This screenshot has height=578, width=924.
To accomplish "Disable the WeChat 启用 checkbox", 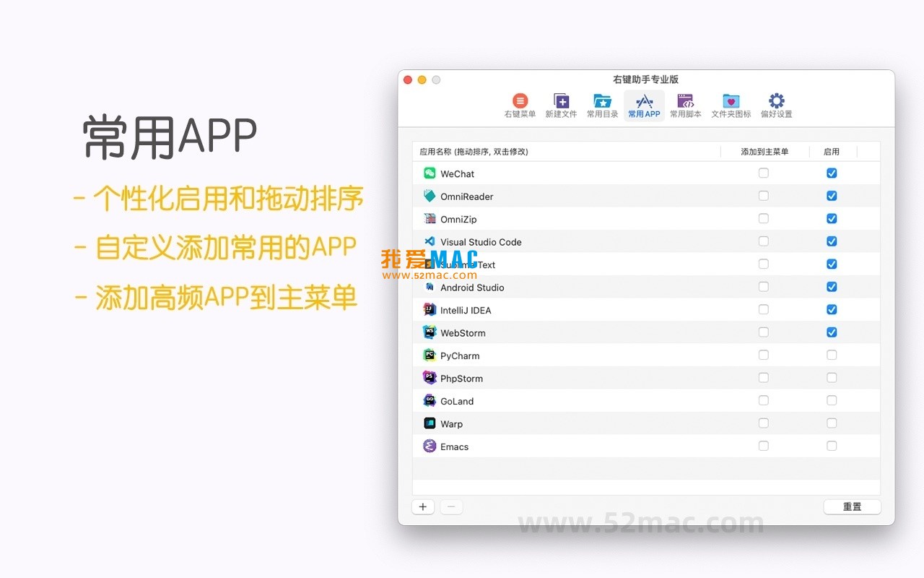I will pyautogui.click(x=832, y=173).
